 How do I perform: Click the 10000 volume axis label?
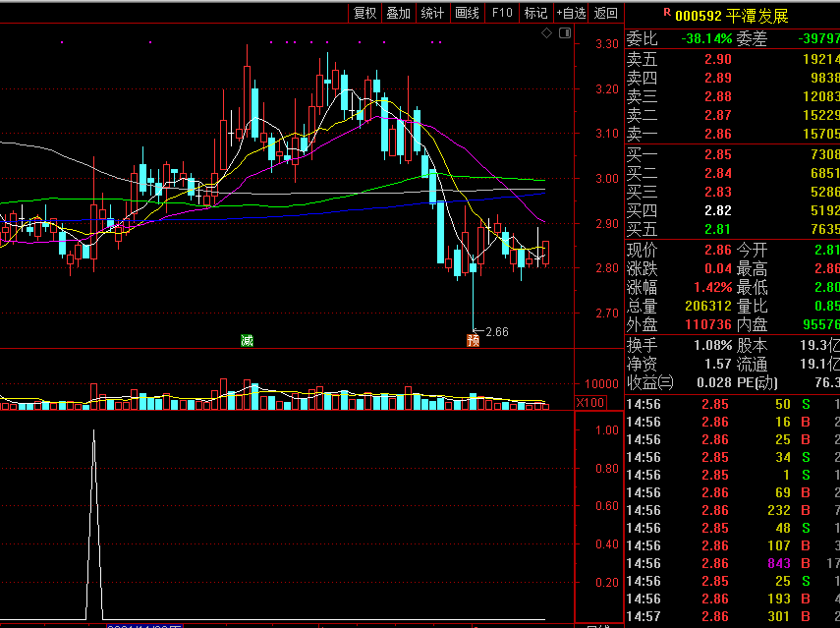tap(601, 384)
